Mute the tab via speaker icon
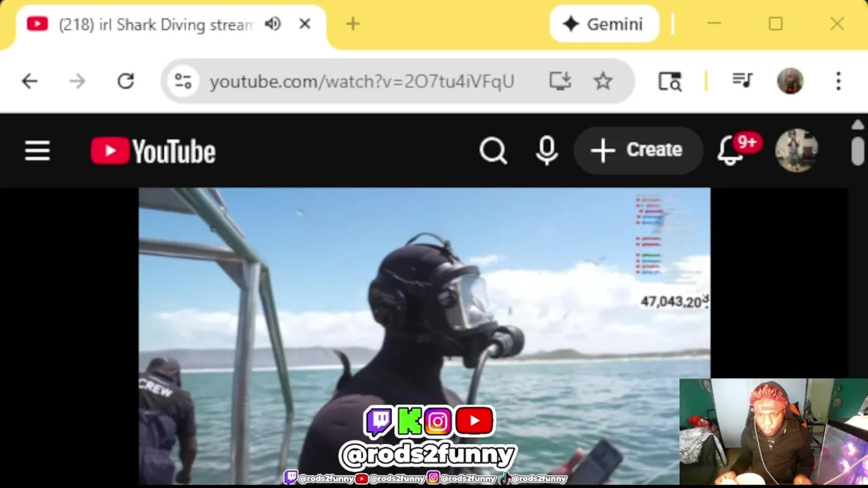 click(x=273, y=24)
